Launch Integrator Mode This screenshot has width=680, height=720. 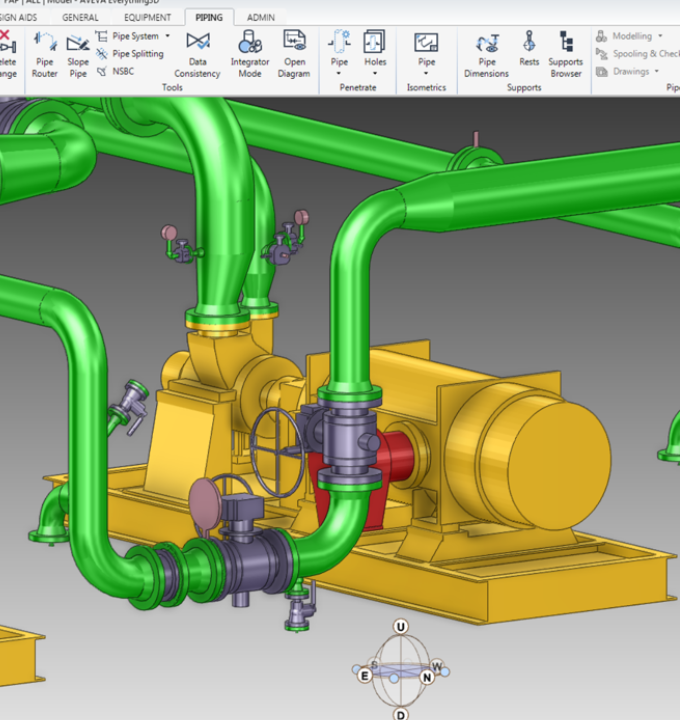(x=249, y=52)
